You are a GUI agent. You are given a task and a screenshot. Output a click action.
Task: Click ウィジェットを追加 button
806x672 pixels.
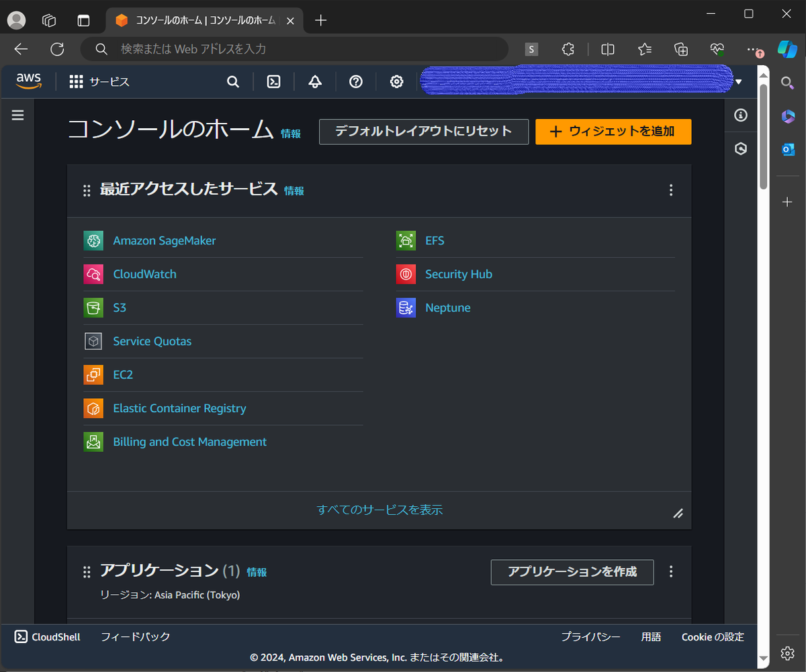[613, 132]
